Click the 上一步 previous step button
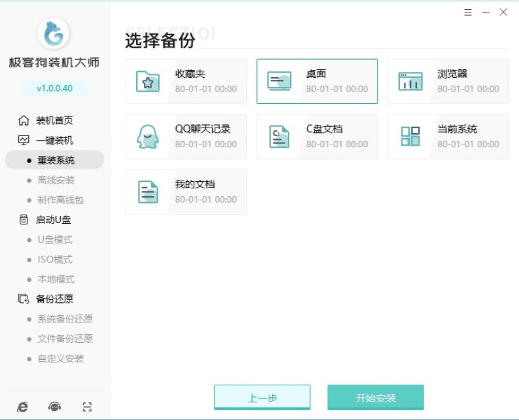Image resolution: width=519 pixels, height=420 pixels. (x=262, y=398)
